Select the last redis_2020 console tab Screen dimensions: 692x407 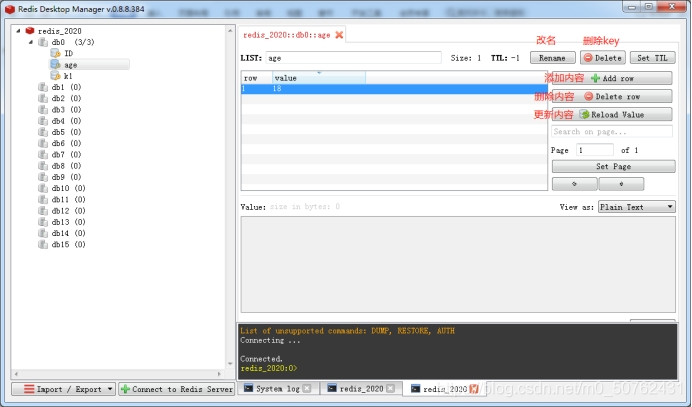click(444, 389)
